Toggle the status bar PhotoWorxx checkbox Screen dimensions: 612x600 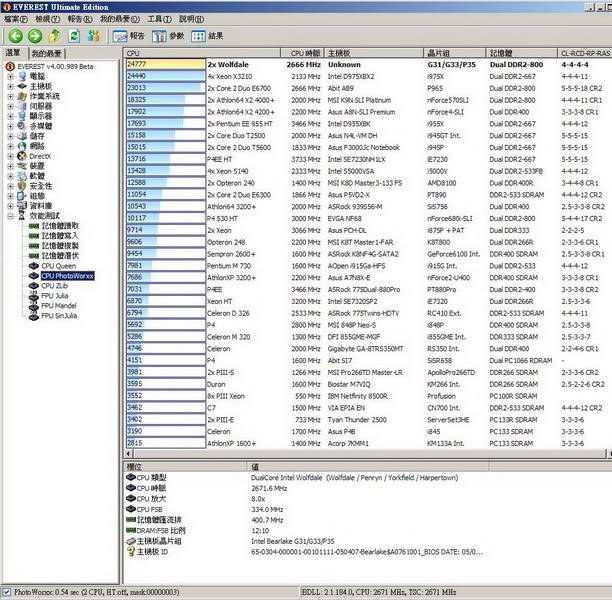pos(7,592)
